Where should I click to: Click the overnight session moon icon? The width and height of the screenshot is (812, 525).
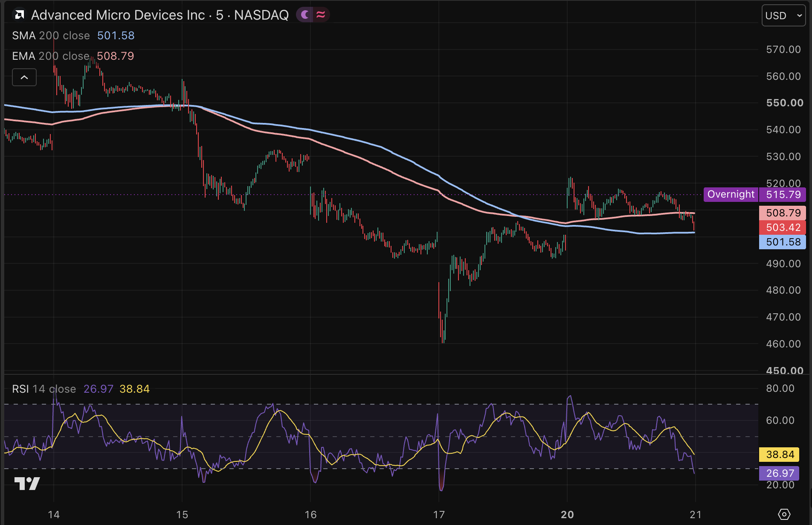pyautogui.click(x=305, y=15)
